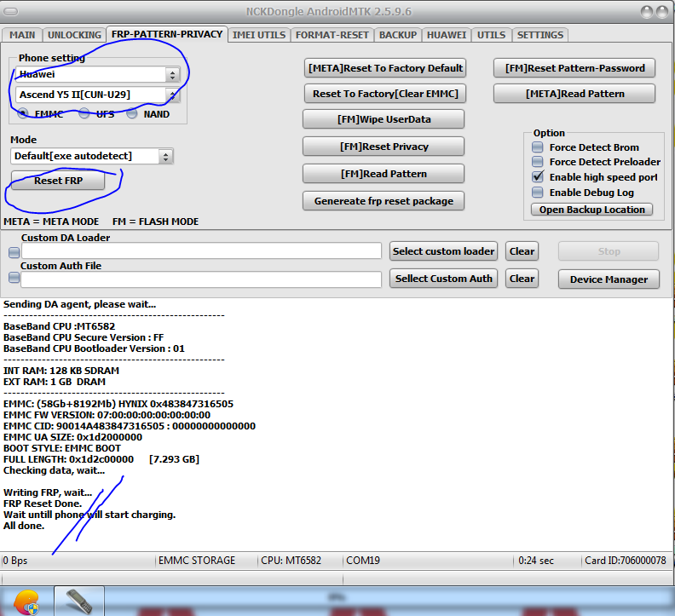Click 'EMMC STORAGE' in the status bar
Viewport: 675px width, 616px height.
(x=197, y=561)
